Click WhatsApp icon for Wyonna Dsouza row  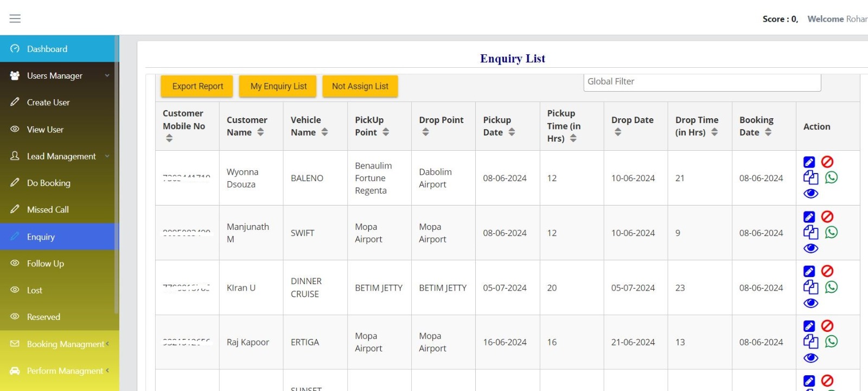coord(831,178)
